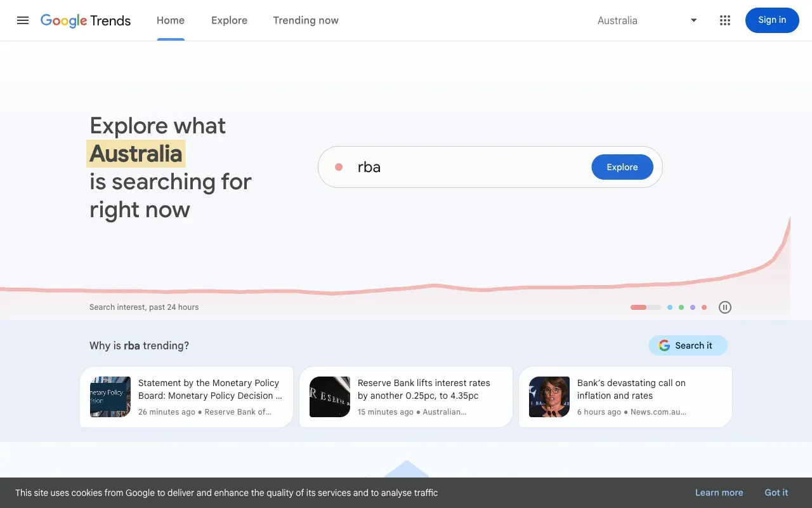Viewport: 812px width, 508px height.
Task: Open the Australia country dropdown
Action: pyautogui.click(x=647, y=20)
